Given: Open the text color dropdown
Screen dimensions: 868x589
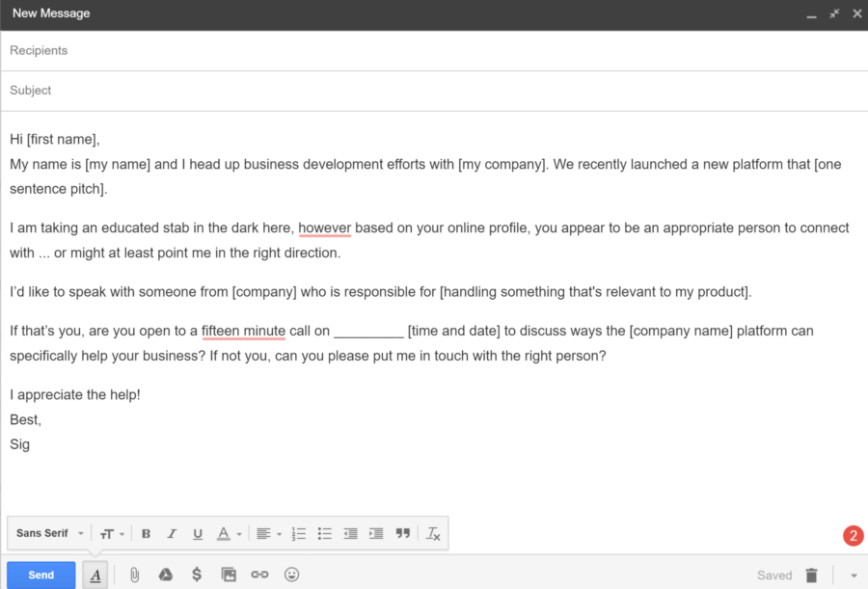Looking at the screenshot, I should pos(226,533).
